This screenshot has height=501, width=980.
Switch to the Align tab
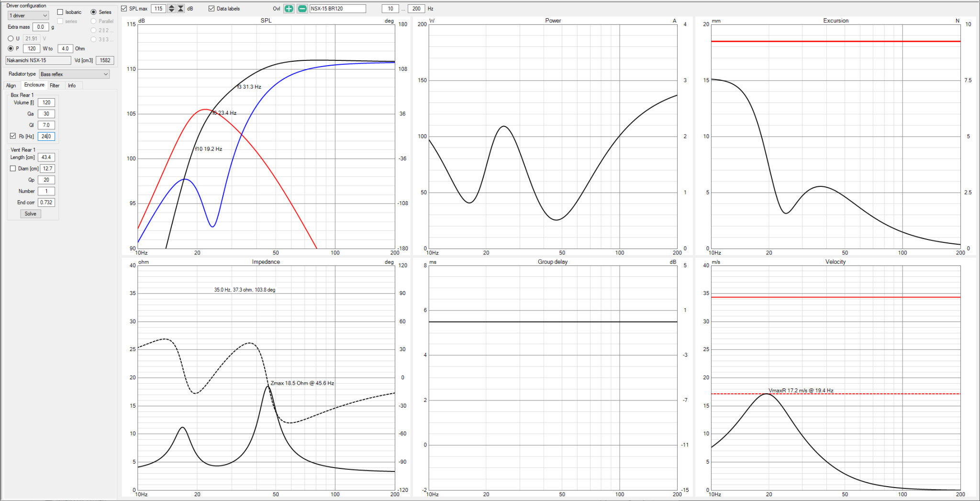[11, 85]
